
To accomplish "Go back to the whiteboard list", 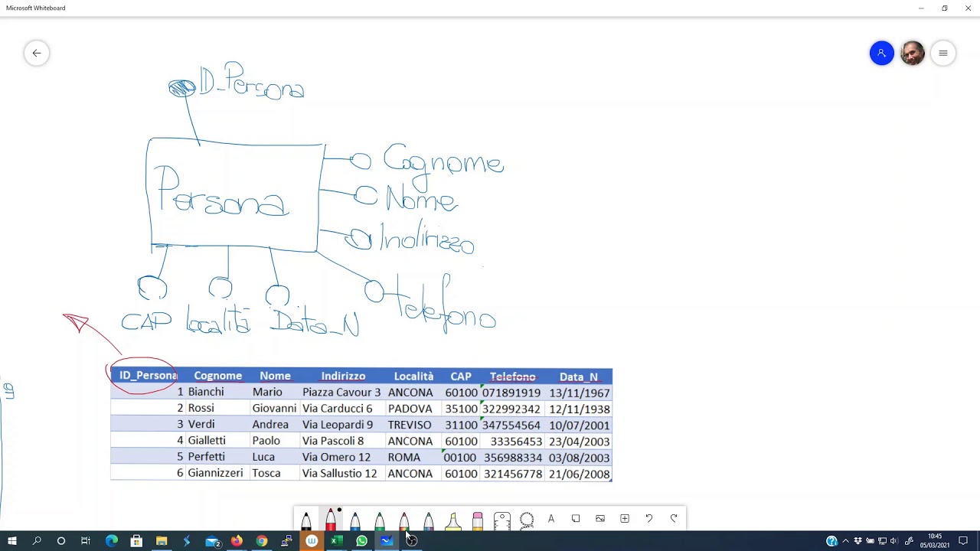I will (37, 53).
